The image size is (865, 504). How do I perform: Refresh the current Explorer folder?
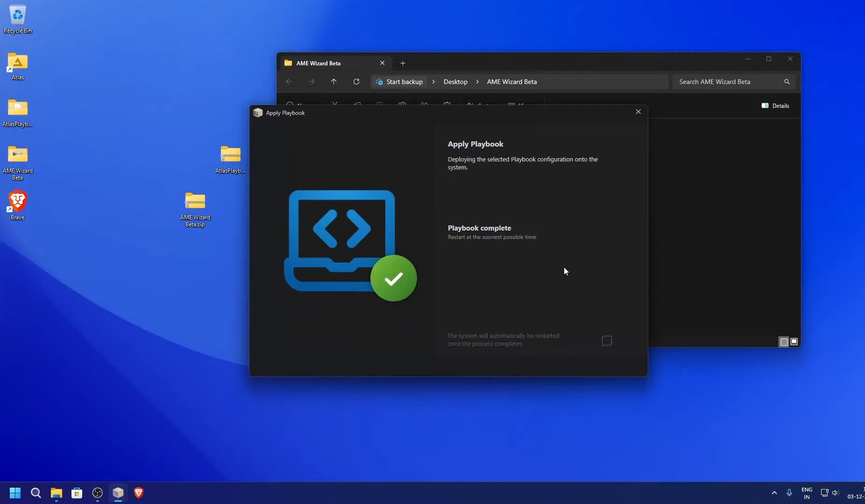(356, 82)
